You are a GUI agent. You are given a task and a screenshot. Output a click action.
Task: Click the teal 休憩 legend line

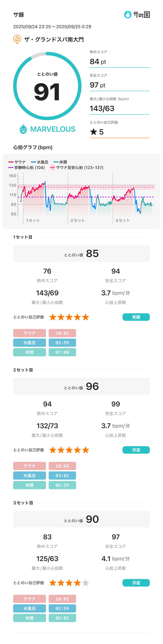tap(56, 162)
